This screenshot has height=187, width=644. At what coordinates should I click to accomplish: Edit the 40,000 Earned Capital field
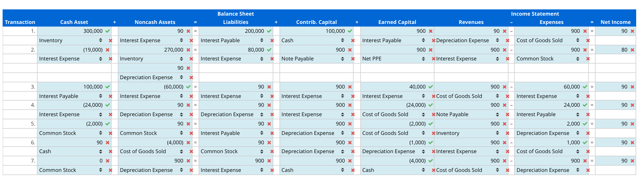click(x=394, y=87)
